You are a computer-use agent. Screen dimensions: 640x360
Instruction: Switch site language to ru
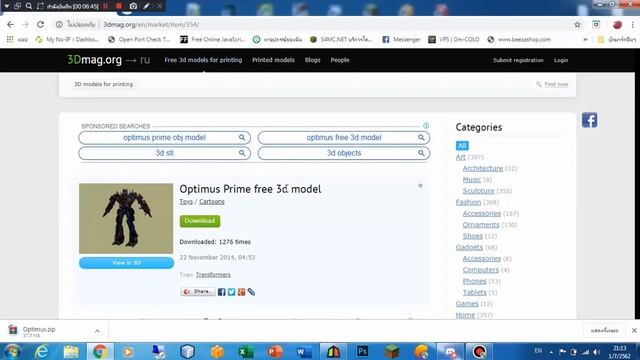[x=145, y=60]
